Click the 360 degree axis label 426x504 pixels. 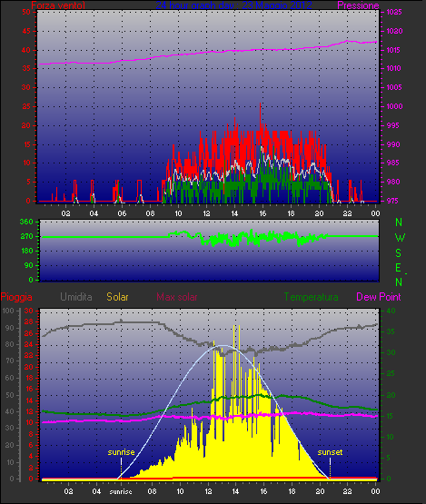click(26, 222)
